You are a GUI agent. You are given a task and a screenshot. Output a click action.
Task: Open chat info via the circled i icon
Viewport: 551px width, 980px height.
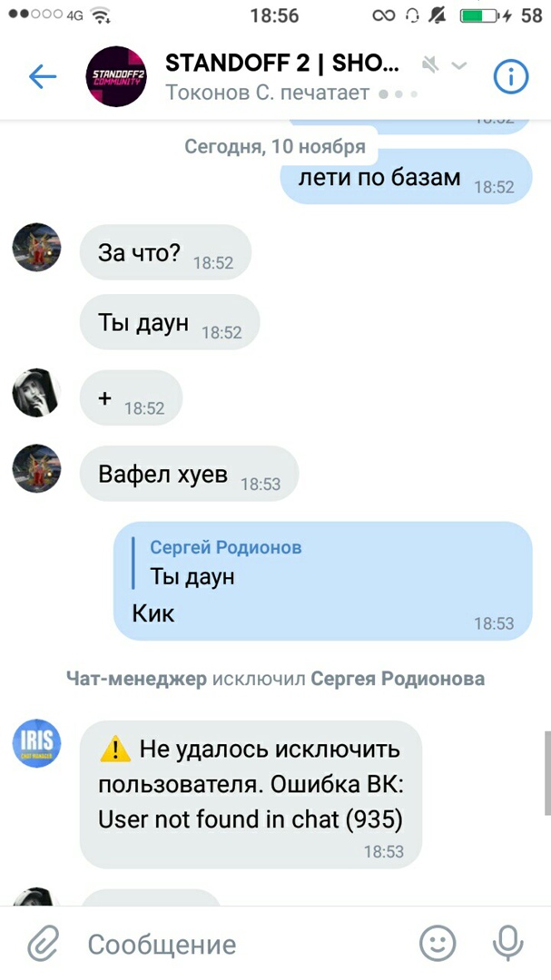pos(511,77)
